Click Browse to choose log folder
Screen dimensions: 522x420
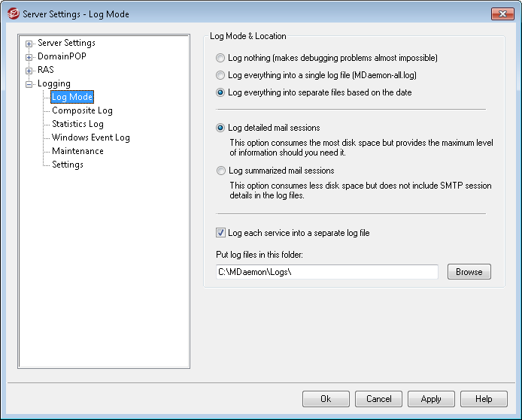coord(469,272)
